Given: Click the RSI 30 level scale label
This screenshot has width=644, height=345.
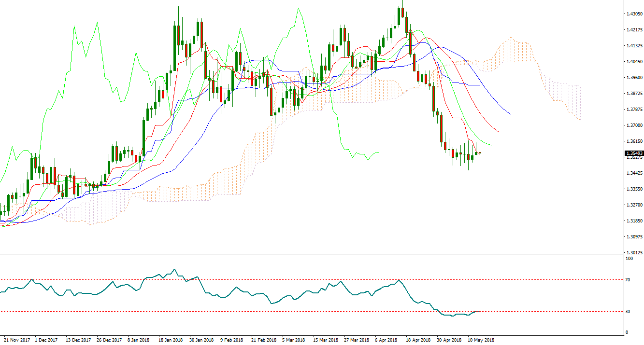Looking at the screenshot, I should [629, 312].
